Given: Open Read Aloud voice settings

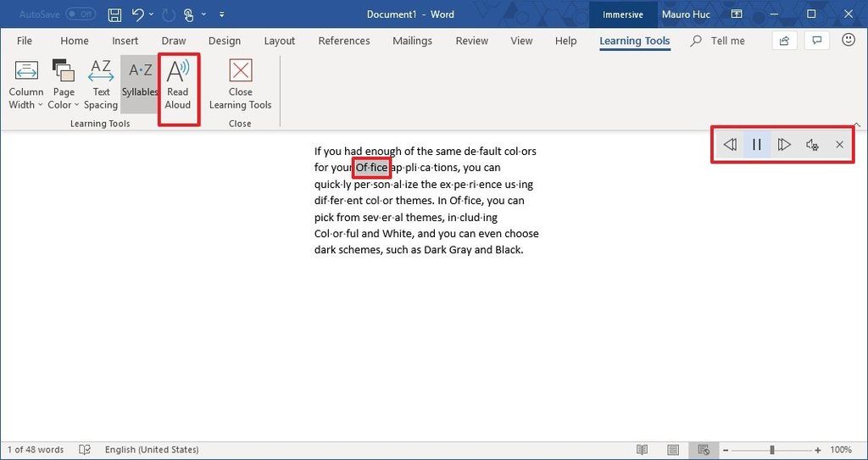Looking at the screenshot, I should click(812, 145).
